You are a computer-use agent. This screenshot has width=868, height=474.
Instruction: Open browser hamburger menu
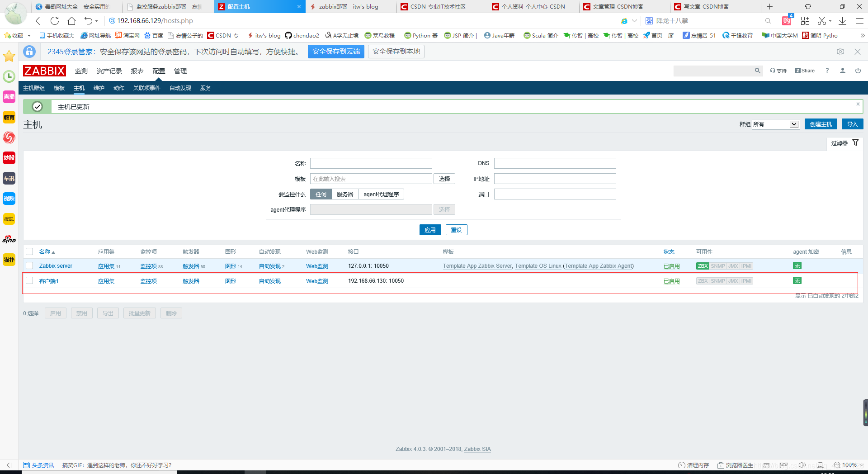click(860, 21)
